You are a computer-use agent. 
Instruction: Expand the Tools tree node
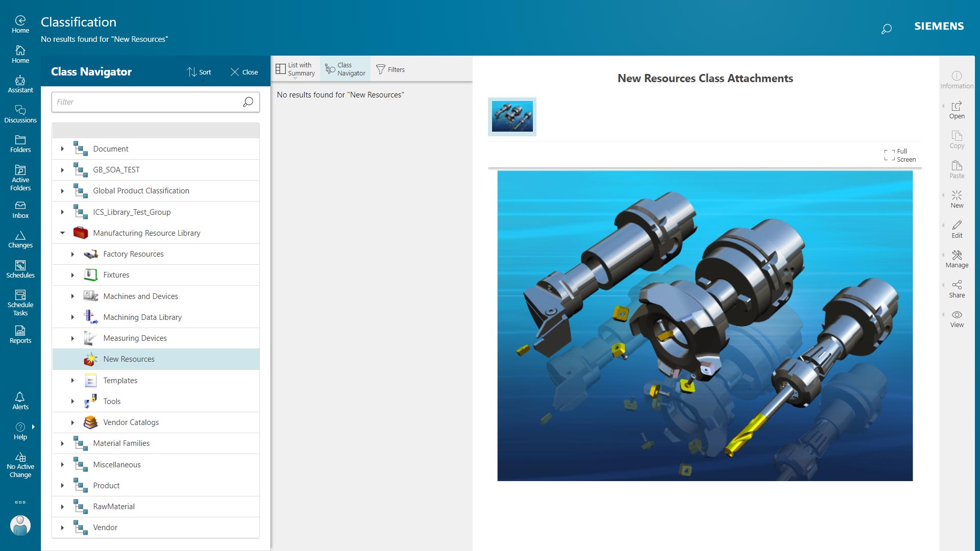point(72,402)
